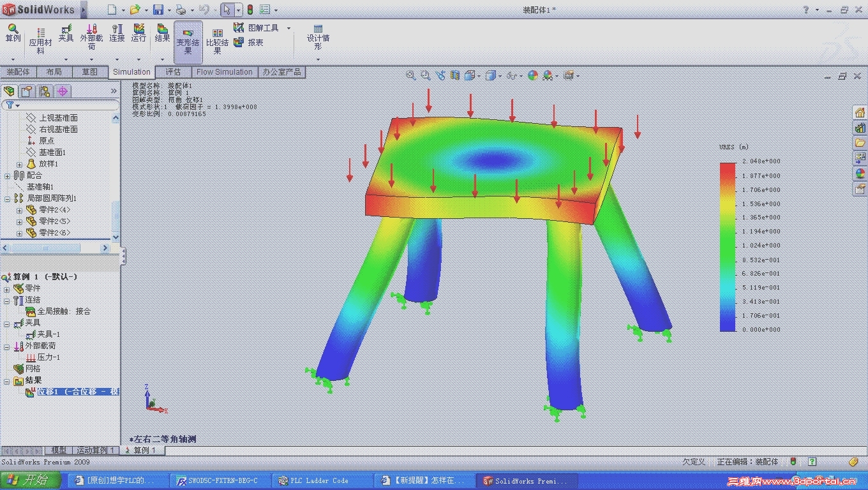The width and height of the screenshot is (868, 490).
Task: Activate the Select cursor tool
Action: tap(227, 10)
